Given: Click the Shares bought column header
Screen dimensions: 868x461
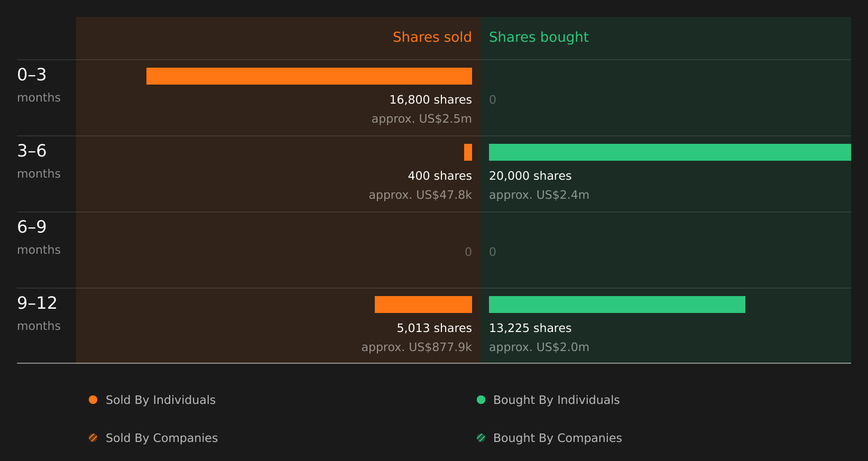Looking at the screenshot, I should point(539,38).
